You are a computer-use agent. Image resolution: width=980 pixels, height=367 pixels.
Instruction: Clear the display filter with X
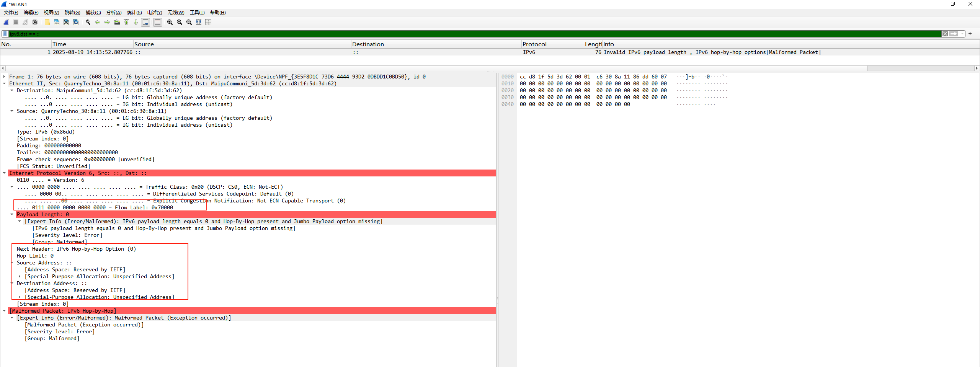(x=945, y=34)
